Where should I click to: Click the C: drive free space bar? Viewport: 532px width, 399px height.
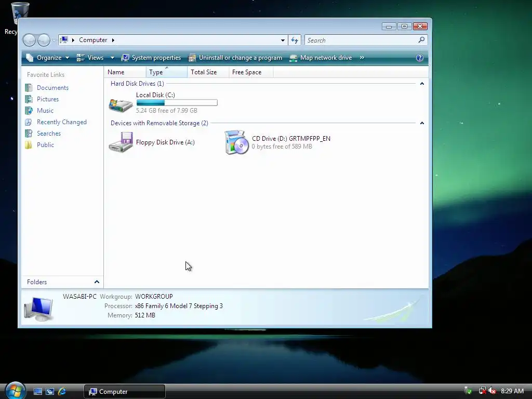[177, 102]
